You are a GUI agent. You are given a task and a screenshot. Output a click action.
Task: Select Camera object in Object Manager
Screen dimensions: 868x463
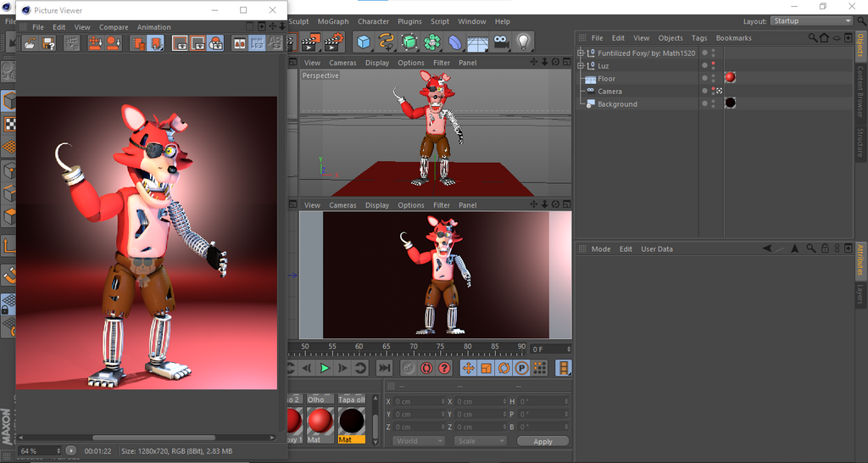click(x=609, y=92)
